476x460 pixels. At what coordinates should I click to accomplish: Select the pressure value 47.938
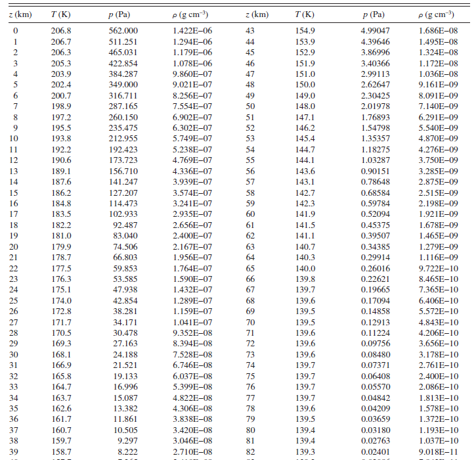125,289
